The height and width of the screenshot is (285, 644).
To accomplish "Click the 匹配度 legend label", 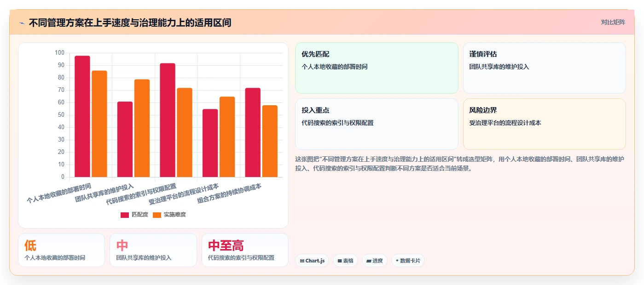I will pos(139,215).
